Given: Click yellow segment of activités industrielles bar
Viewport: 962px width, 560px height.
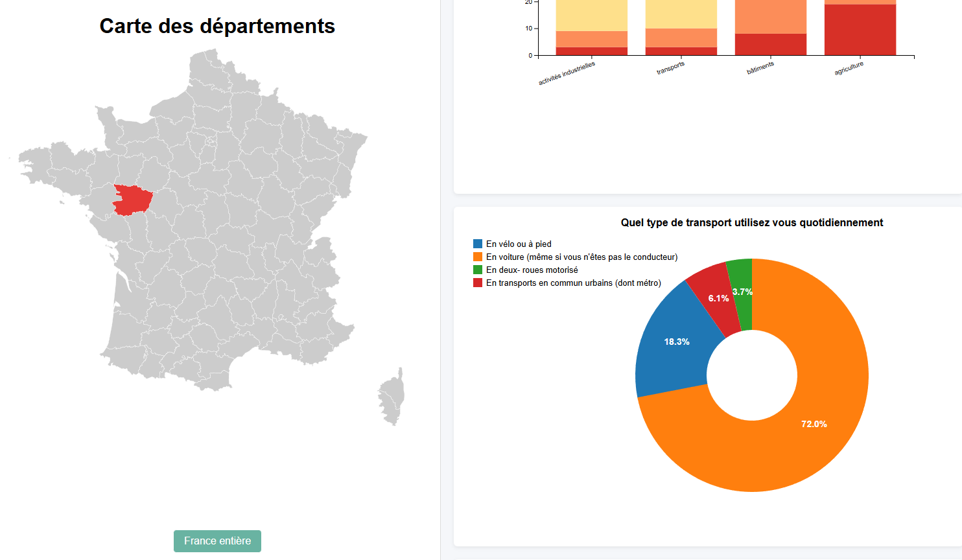Looking at the screenshot, I should coord(591,16).
